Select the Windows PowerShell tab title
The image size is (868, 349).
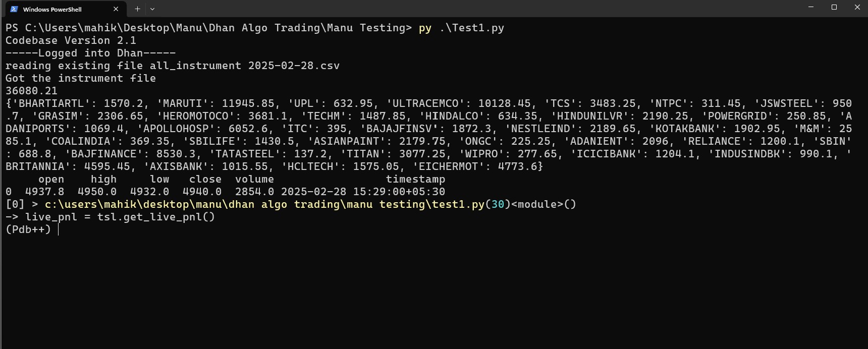point(52,9)
